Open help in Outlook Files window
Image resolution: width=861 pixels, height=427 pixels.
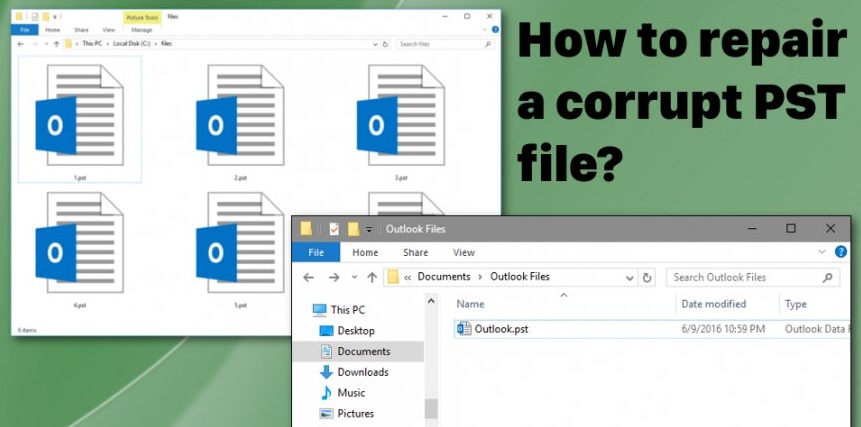coord(841,252)
